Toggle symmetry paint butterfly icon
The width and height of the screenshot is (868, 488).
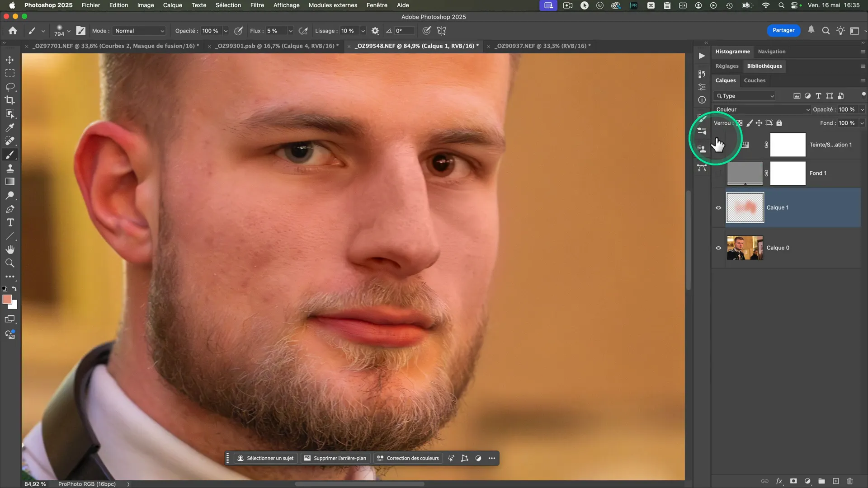click(x=442, y=31)
